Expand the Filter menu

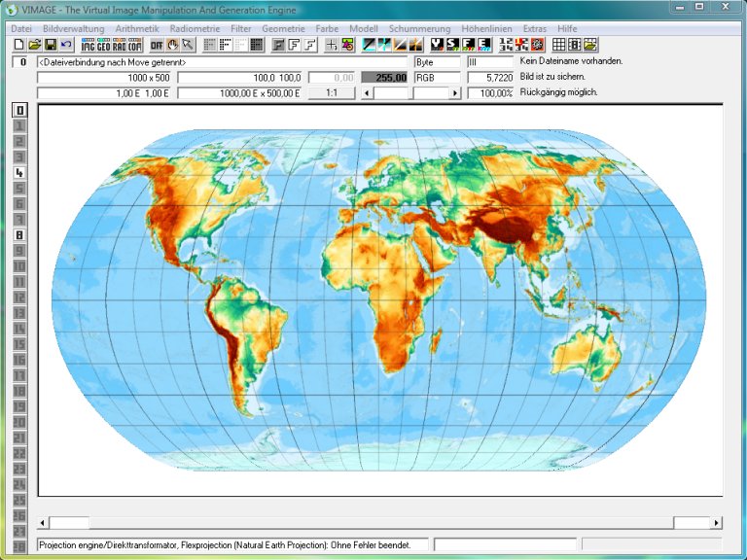(240, 29)
